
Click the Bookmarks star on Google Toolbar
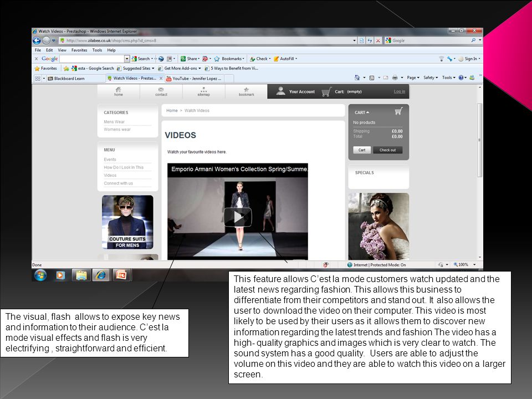click(217, 59)
